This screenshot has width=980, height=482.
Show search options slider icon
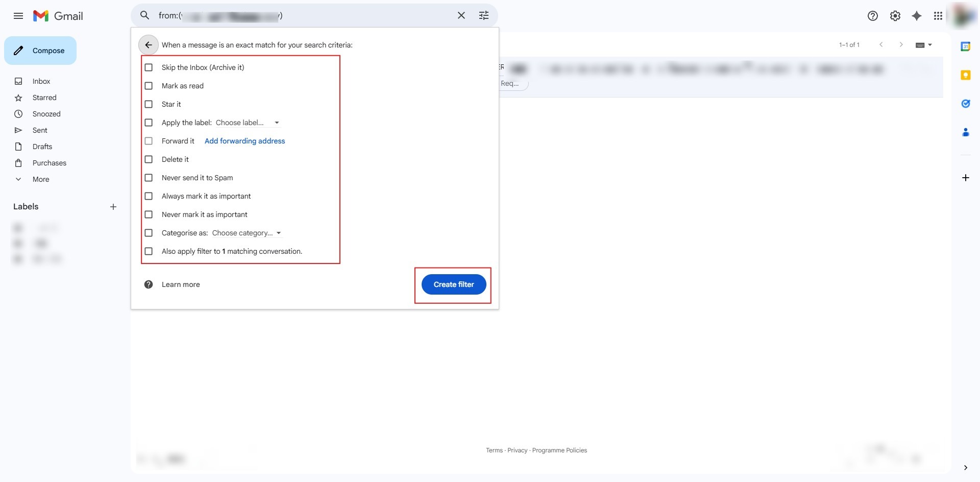(483, 15)
